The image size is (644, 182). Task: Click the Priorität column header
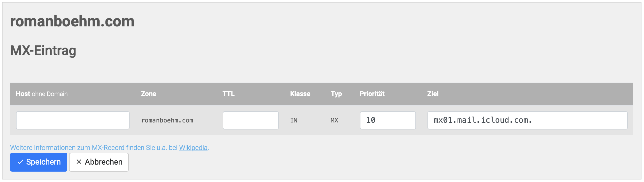tap(372, 94)
